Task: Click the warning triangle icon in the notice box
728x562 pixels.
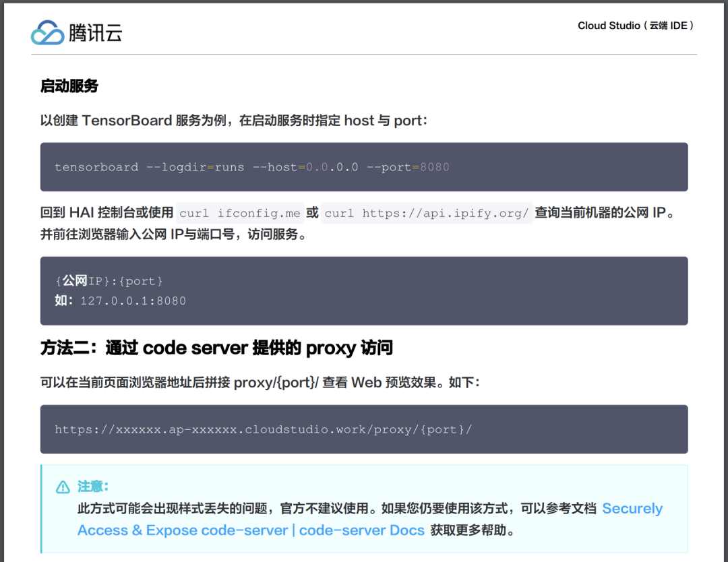Action: click(63, 487)
